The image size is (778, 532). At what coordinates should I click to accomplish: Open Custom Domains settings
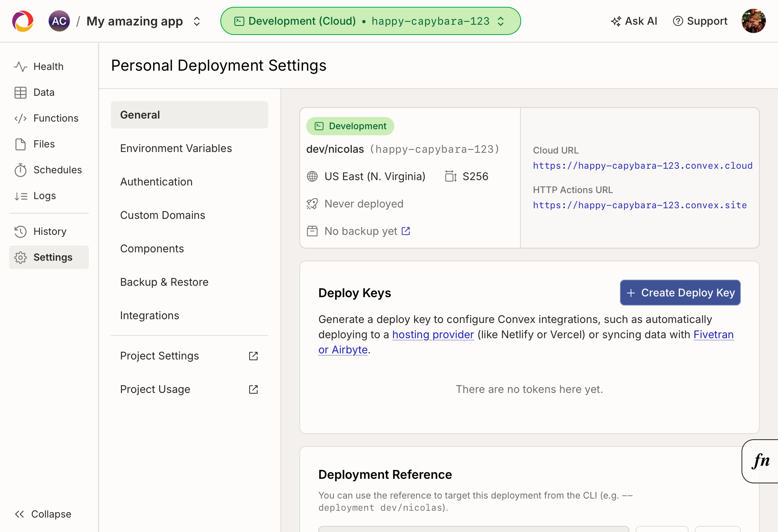(x=190, y=215)
